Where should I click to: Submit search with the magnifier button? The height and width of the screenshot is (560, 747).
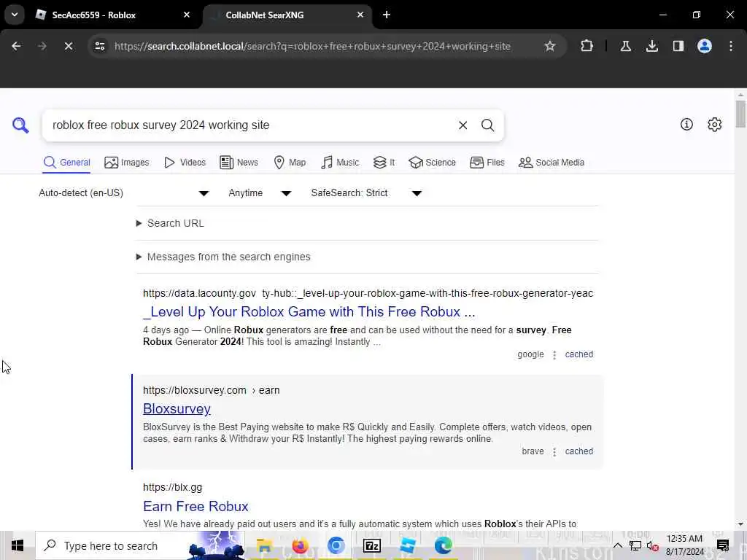click(x=487, y=125)
